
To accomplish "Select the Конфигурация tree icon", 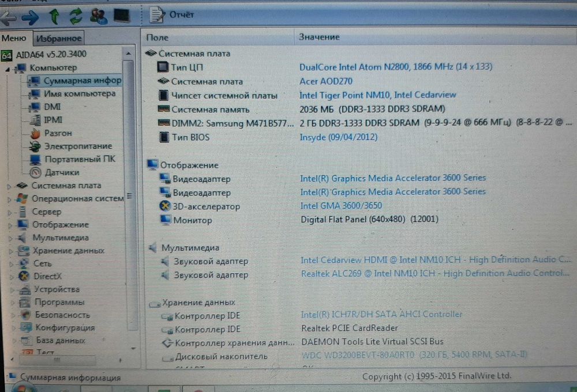I will tap(26, 327).
